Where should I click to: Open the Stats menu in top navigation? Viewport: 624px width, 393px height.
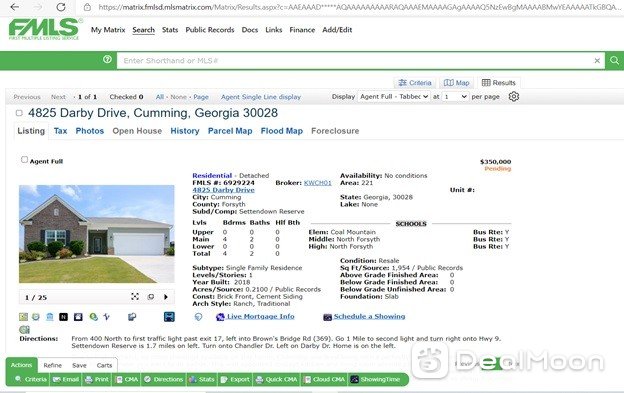pos(170,30)
